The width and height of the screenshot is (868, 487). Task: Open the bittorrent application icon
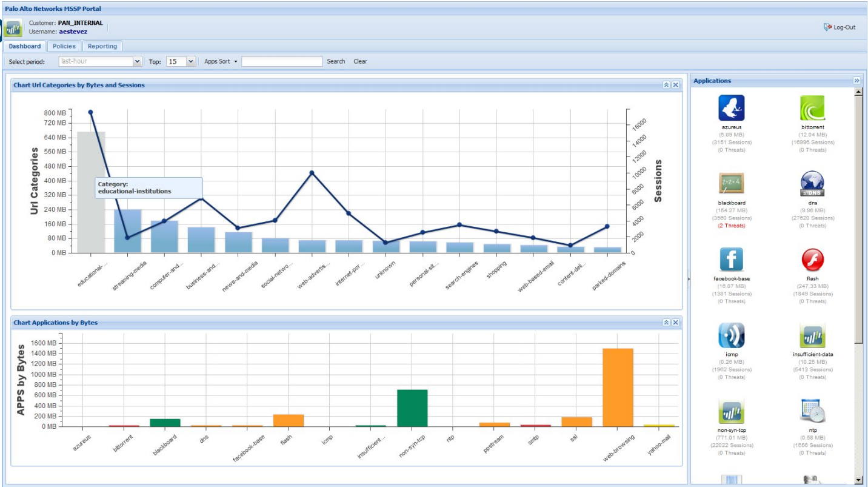point(812,107)
